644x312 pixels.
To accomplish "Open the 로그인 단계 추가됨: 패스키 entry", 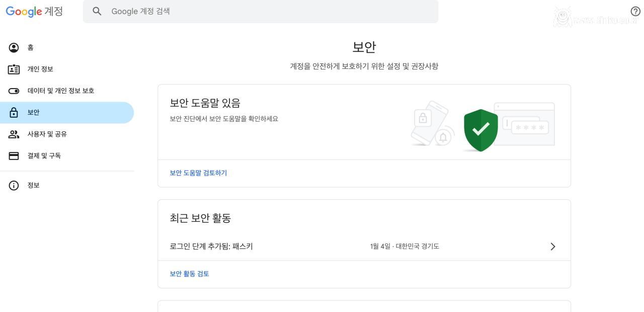I will pyautogui.click(x=211, y=247).
